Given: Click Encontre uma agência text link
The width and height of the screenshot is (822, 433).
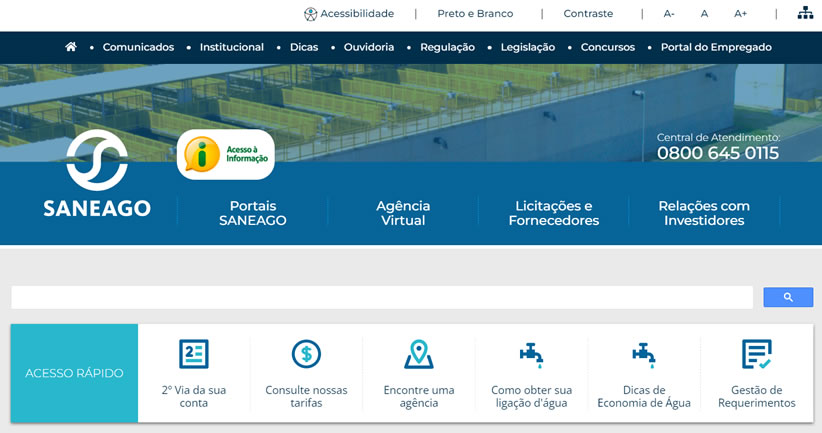Looking at the screenshot, I should coord(419,396).
